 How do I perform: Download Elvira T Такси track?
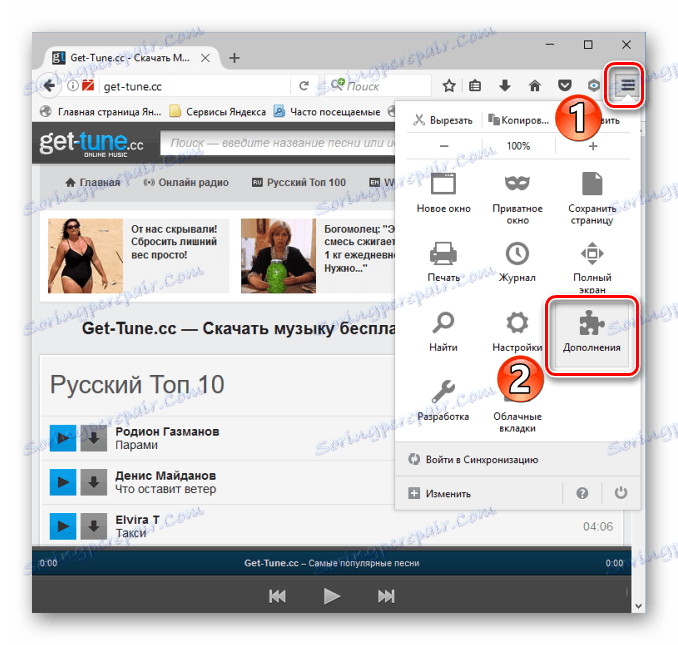(x=93, y=526)
